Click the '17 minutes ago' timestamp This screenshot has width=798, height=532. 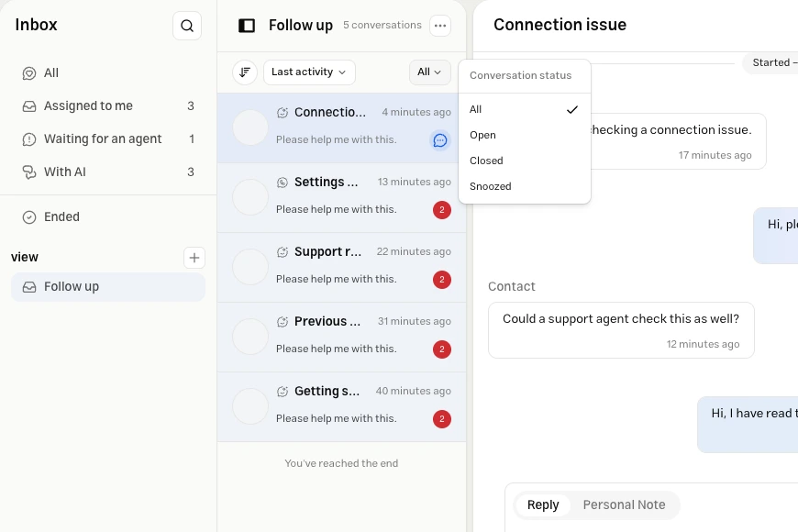coord(715,156)
